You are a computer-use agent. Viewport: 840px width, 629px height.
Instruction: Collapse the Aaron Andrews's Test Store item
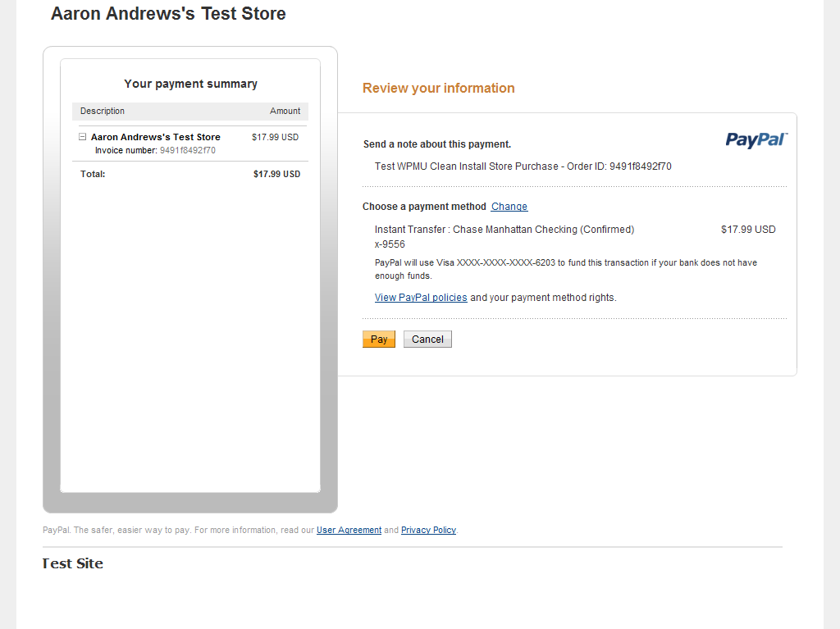(82, 137)
